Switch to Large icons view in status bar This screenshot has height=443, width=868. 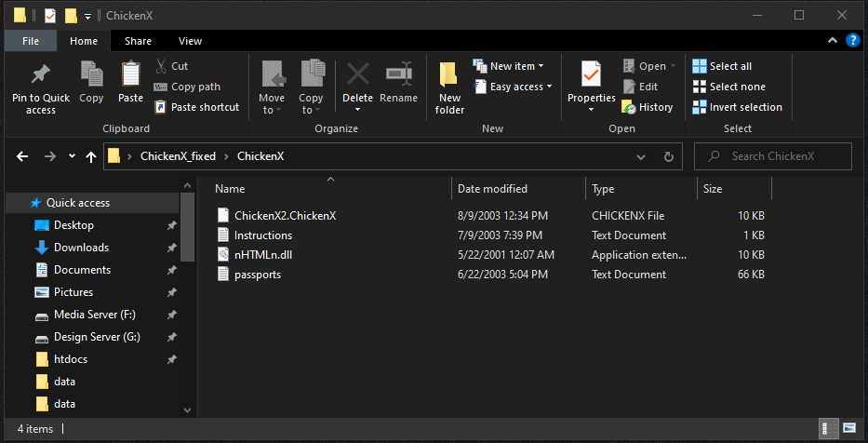849,428
